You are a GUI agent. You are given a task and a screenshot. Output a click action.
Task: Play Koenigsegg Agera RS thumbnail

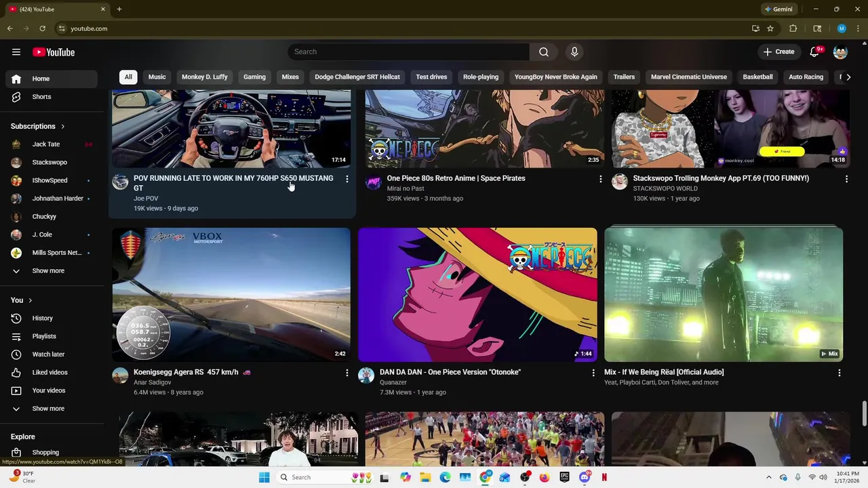coord(231,295)
